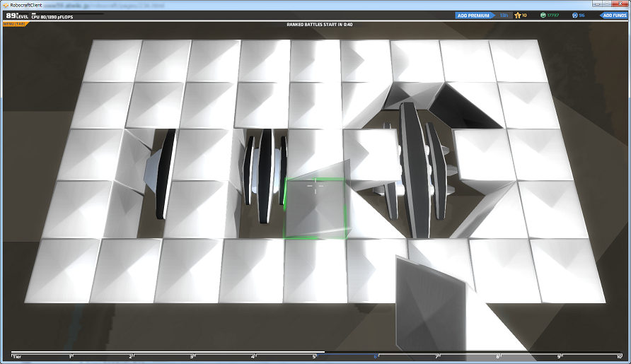Click the 13h premium time remaining label

pyautogui.click(x=504, y=16)
